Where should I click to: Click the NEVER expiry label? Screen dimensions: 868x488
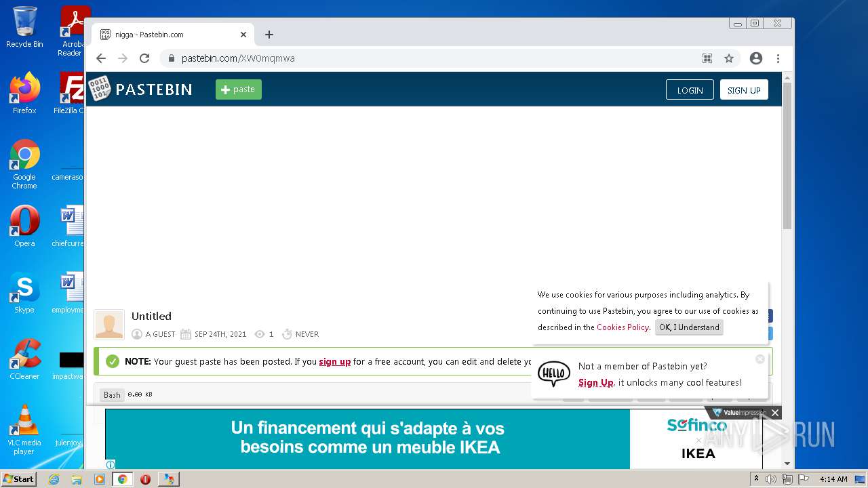[x=307, y=334]
